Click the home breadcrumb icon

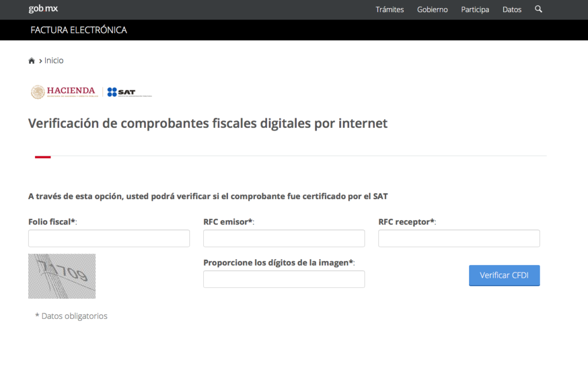32,61
